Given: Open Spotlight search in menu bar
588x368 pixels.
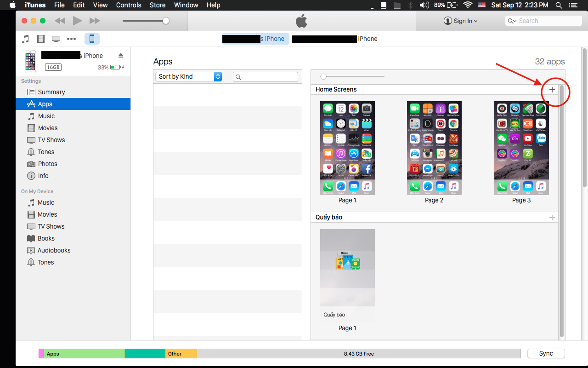Looking at the screenshot, I should (559, 5).
